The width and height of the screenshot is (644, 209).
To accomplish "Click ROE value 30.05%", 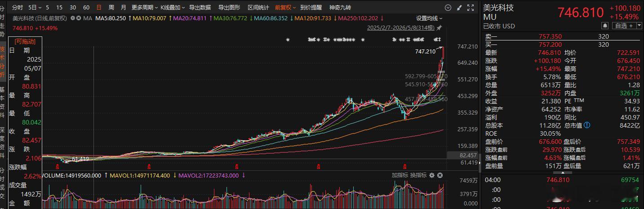I will (x=551, y=133).
